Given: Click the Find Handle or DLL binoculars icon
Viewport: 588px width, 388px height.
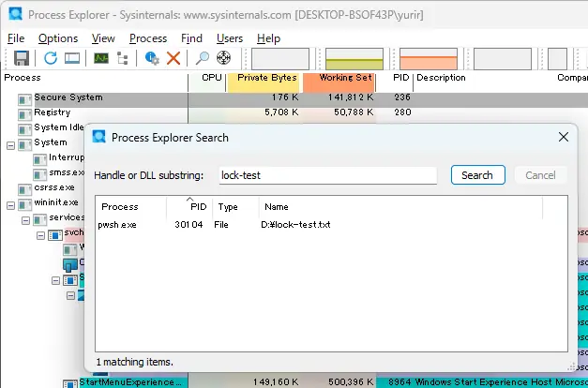Looking at the screenshot, I should [x=203, y=58].
